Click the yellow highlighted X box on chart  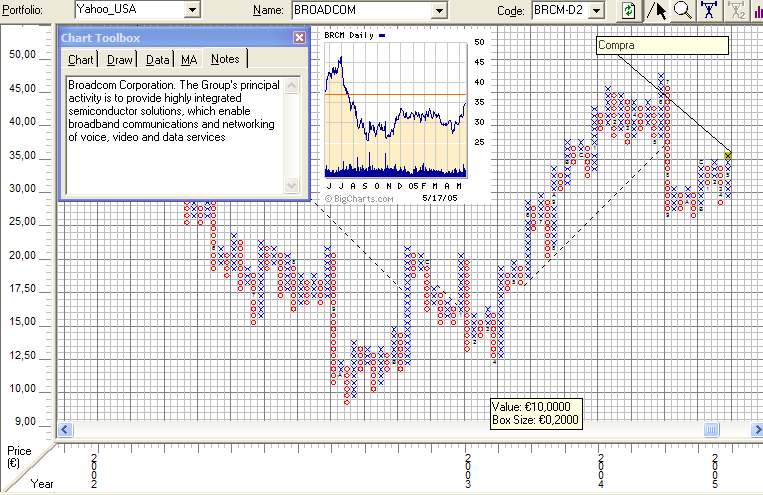pyautogui.click(x=727, y=155)
